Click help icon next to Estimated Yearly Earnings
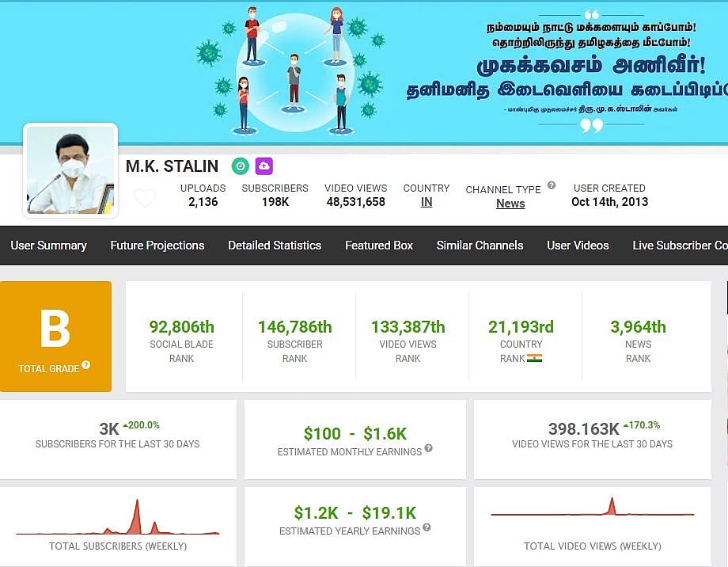 (427, 527)
